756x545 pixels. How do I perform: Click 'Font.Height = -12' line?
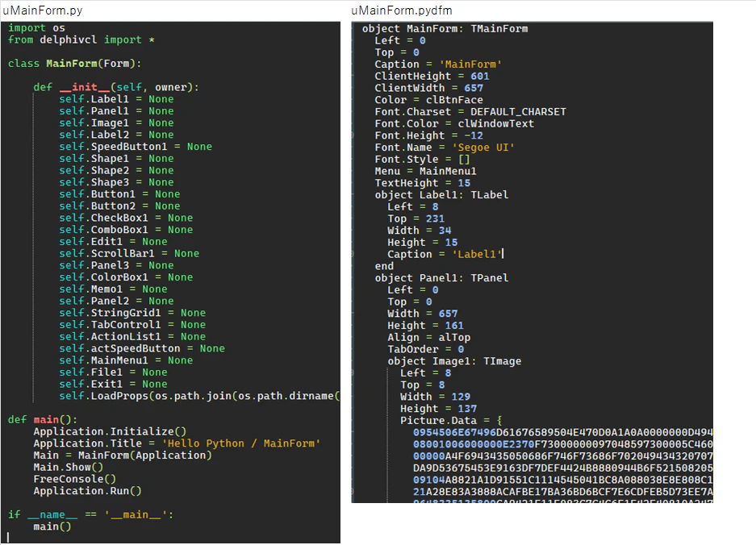(x=429, y=135)
